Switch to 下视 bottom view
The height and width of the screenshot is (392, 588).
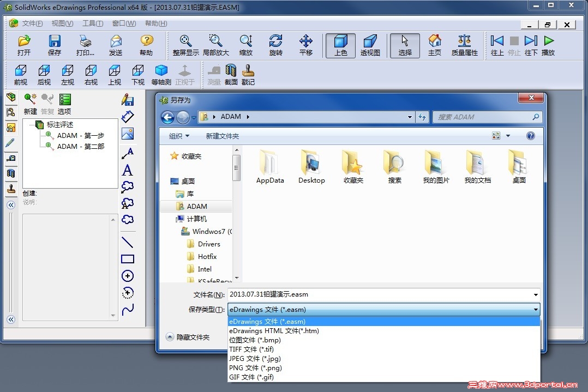pyautogui.click(x=137, y=75)
